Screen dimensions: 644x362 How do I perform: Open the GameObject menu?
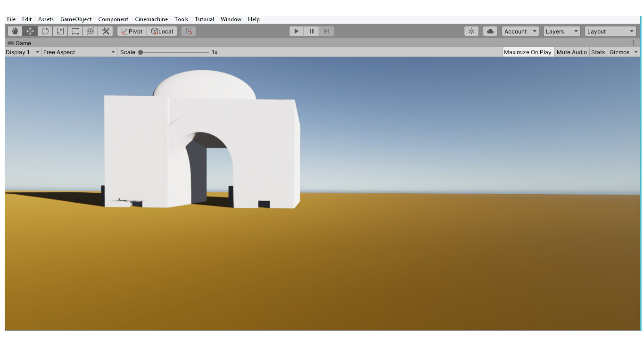(x=76, y=19)
